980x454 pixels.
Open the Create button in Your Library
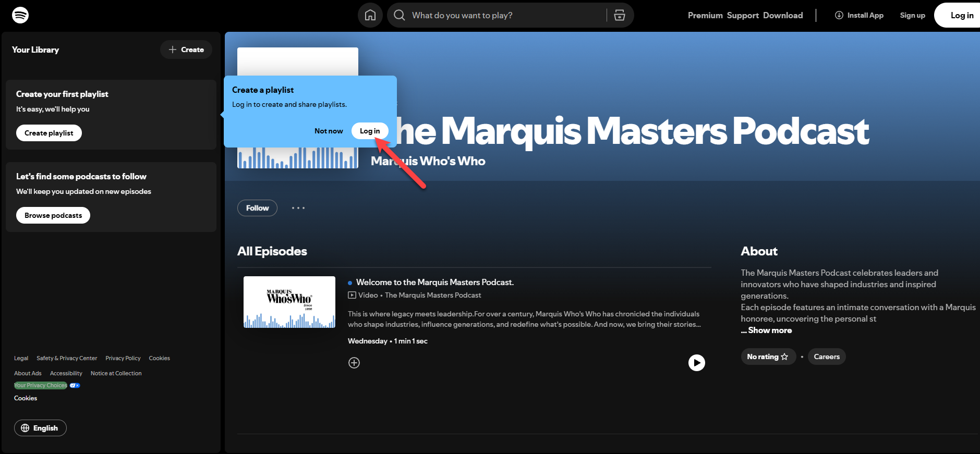tap(186, 50)
